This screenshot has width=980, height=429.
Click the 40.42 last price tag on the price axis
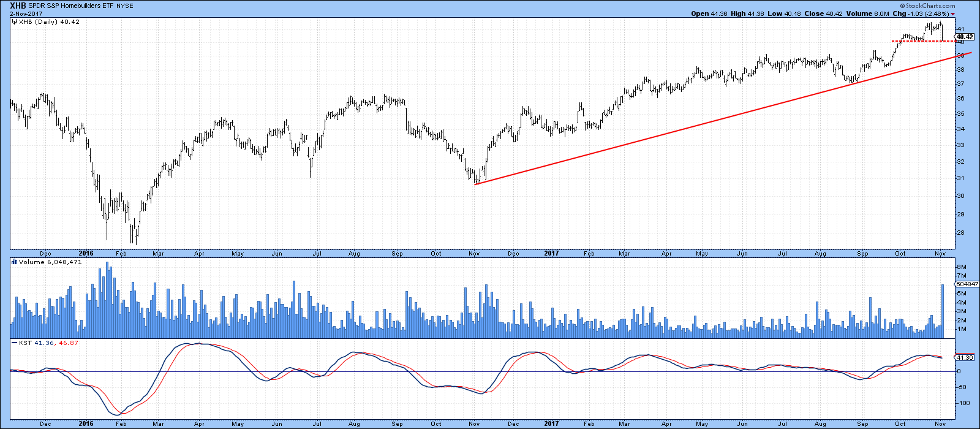click(x=964, y=37)
